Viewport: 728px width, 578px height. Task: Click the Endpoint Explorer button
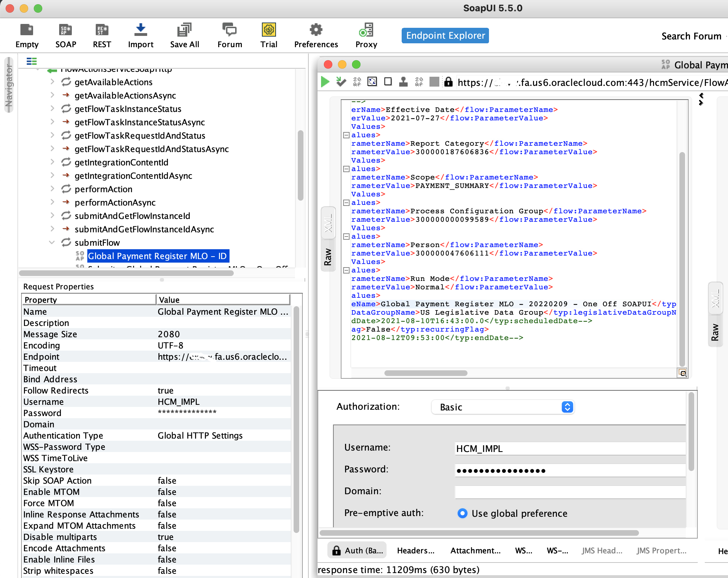pos(445,36)
